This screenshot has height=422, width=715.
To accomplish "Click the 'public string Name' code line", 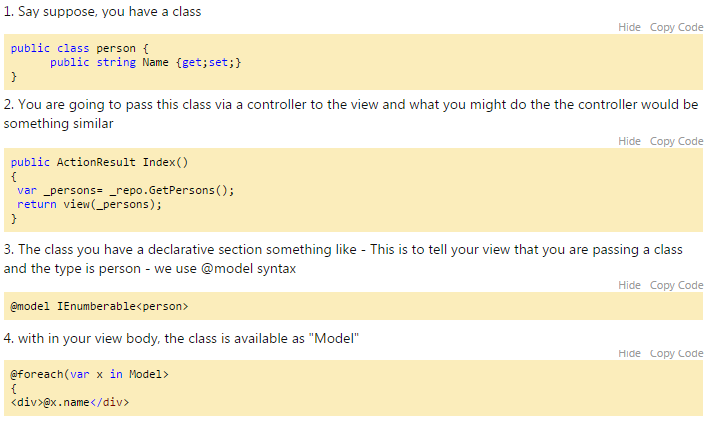I will pos(145,63).
